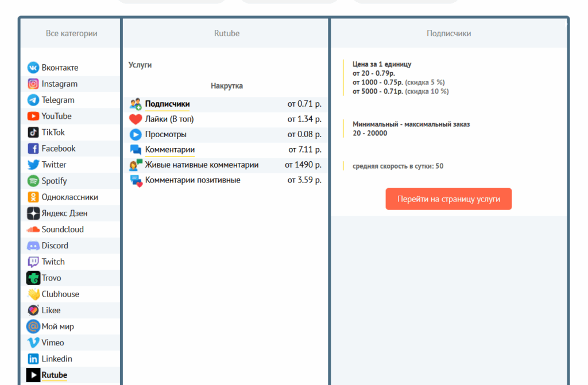588x385 pixels.
Task: Pick Комментарии позитивные service row
Action: pos(192,180)
